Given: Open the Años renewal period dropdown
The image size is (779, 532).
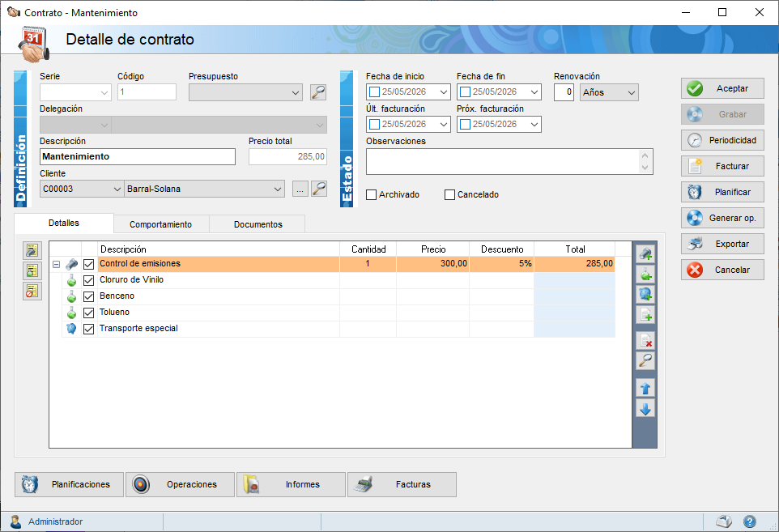Looking at the screenshot, I should [609, 92].
